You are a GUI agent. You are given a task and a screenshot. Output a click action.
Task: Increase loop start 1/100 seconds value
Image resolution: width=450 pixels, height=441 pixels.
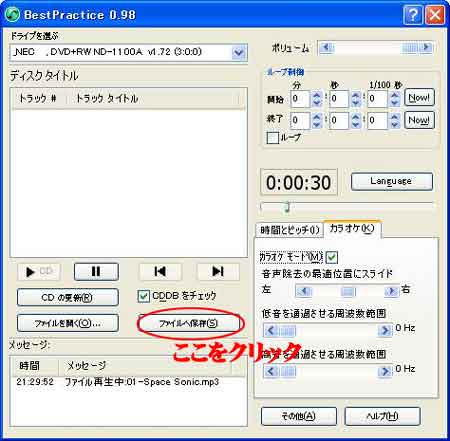tap(394, 95)
